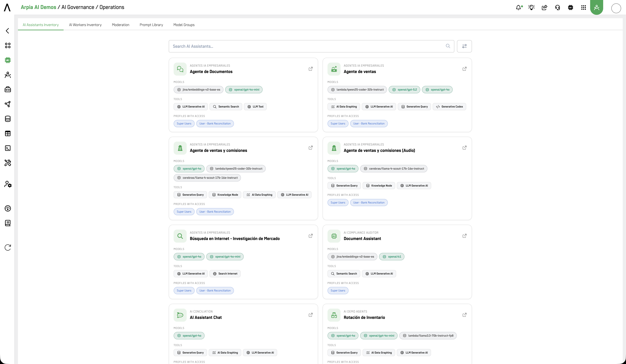
Task: Click the lightbulb ideas icon
Action: (531, 7)
